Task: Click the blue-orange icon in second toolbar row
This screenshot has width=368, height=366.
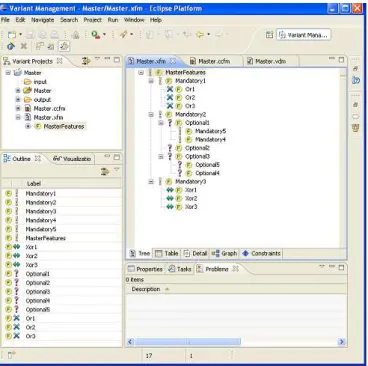Action: 11,46
